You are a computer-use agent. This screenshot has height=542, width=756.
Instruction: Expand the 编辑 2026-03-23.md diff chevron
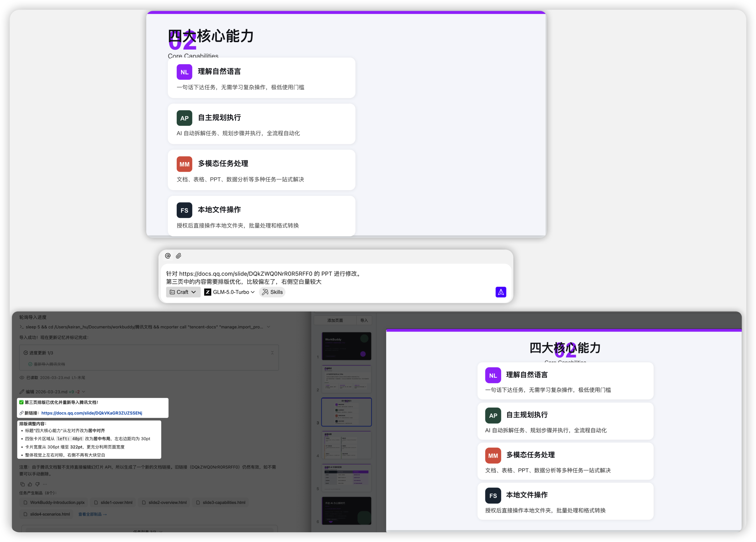click(x=83, y=392)
